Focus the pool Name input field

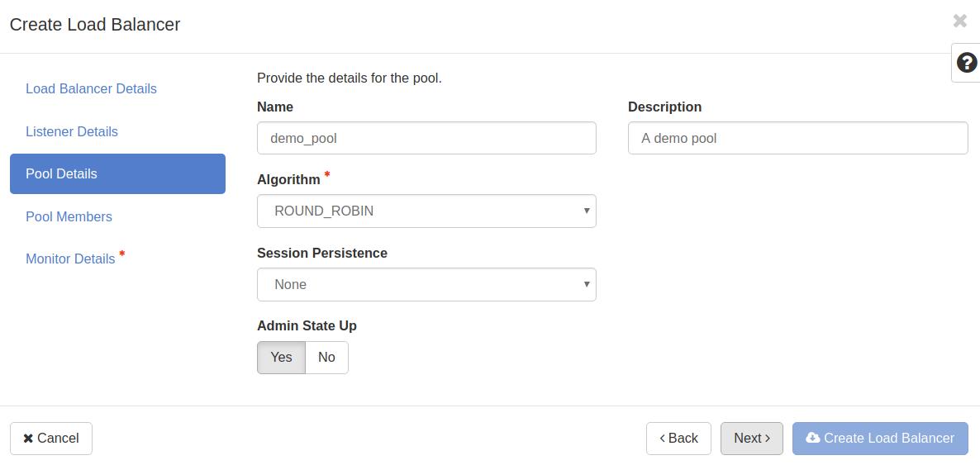426,138
